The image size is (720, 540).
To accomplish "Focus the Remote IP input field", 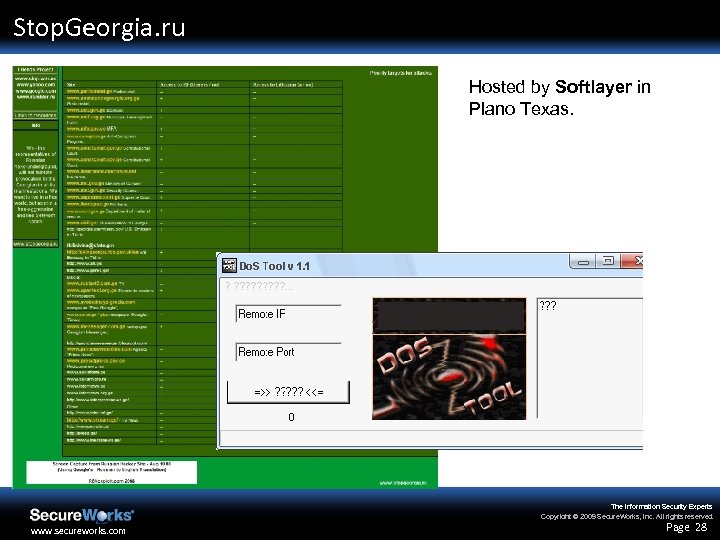I will 288,314.
